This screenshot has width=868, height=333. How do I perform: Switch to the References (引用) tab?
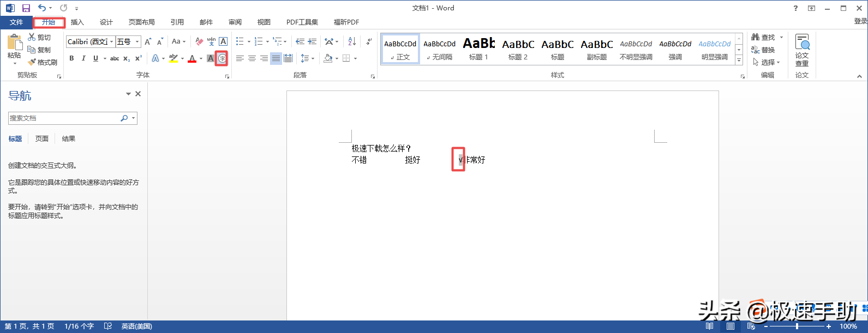[x=177, y=22]
